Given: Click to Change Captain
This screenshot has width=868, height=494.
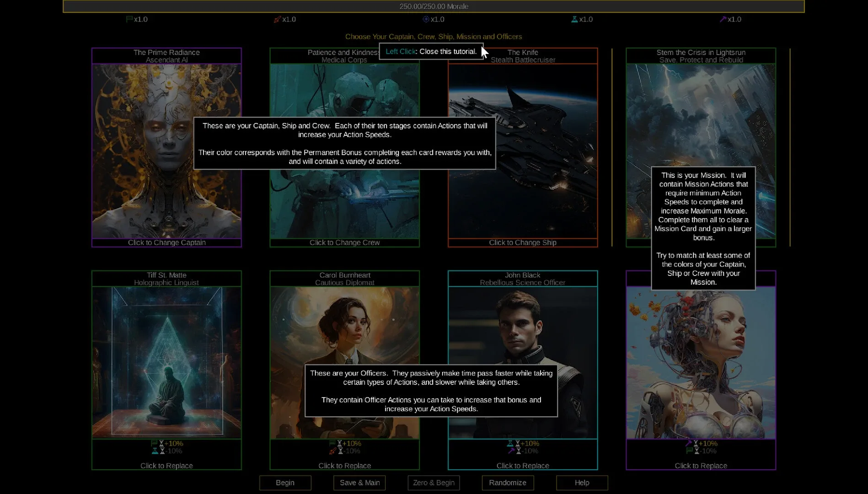Looking at the screenshot, I should [x=166, y=242].
